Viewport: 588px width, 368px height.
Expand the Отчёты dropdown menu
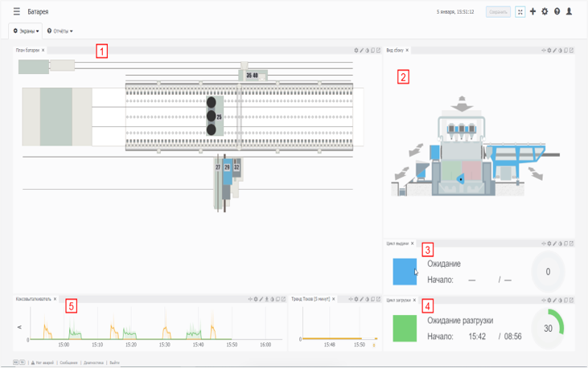coord(60,31)
